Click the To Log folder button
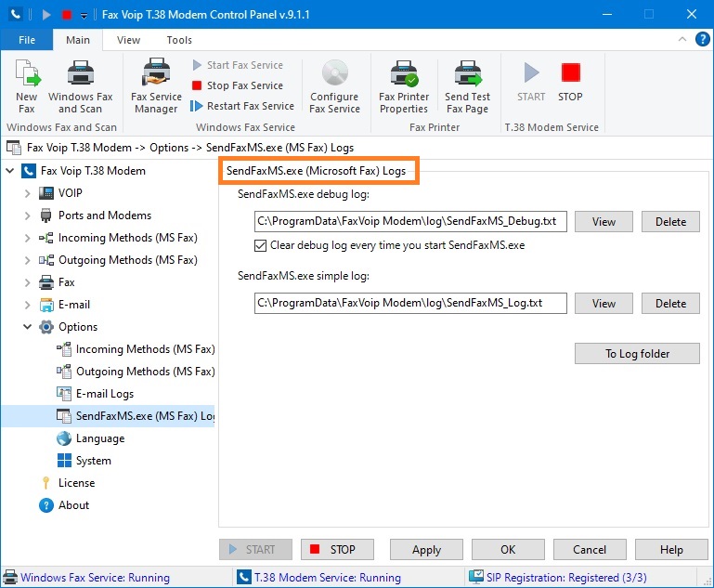 coord(637,354)
